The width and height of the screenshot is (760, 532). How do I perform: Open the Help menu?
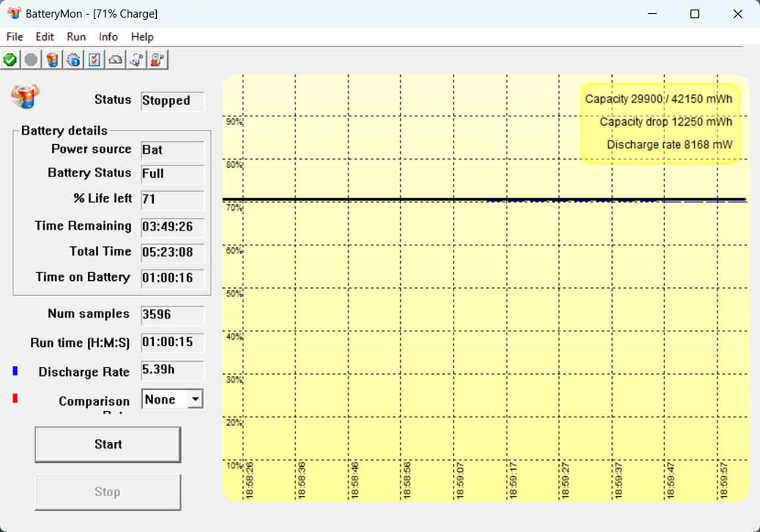click(x=142, y=37)
